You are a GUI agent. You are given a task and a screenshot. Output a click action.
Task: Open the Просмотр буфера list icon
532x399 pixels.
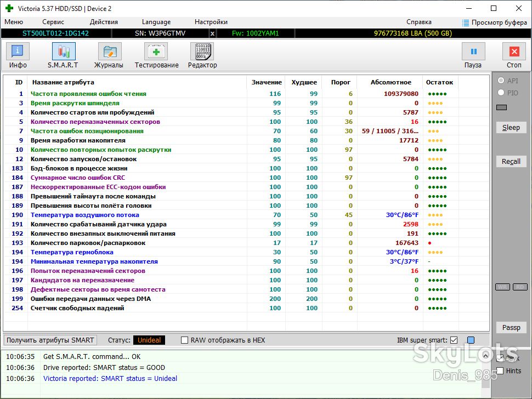point(466,22)
